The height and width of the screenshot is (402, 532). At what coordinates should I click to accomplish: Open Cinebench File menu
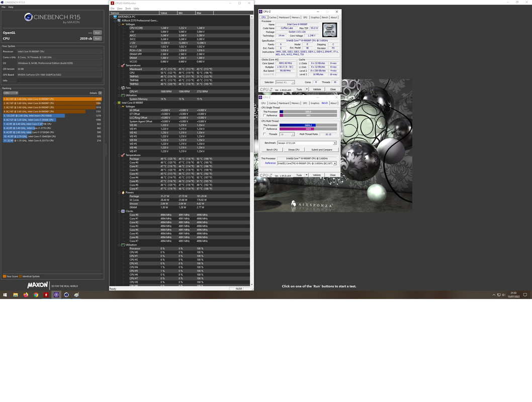(4, 7)
